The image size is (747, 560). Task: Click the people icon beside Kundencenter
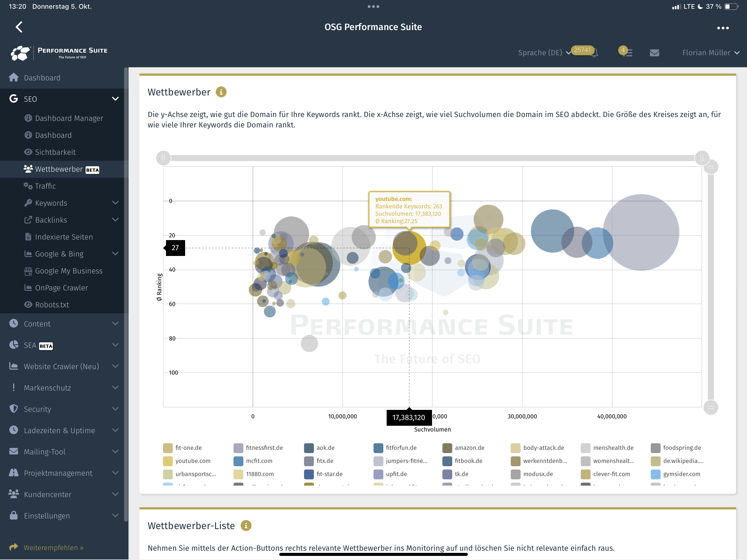click(13, 494)
